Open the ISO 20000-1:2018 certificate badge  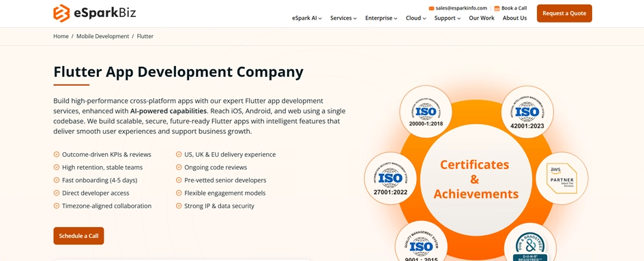pyautogui.click(x=426, y=112)
